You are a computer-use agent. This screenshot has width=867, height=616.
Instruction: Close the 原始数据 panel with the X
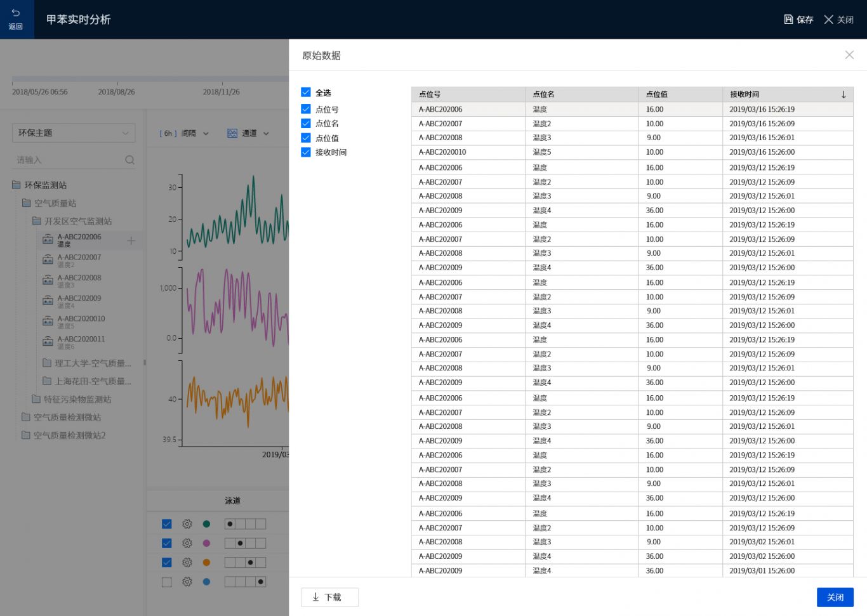[x=849, y=55]
